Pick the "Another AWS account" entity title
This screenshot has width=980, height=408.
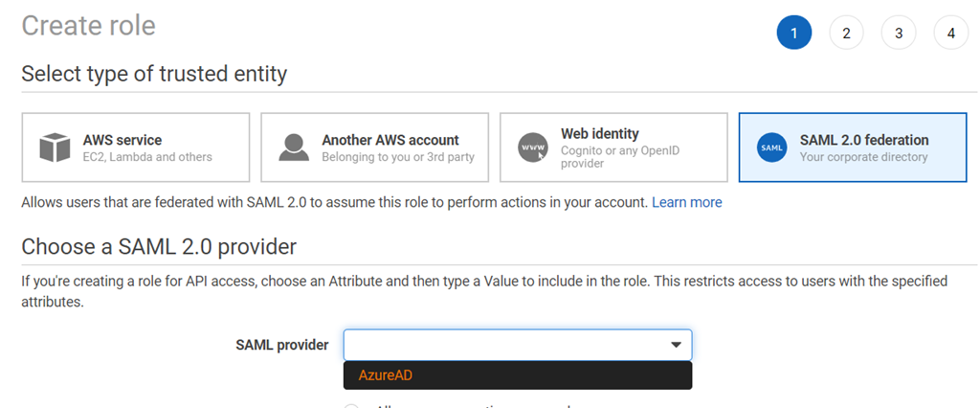pyautogui.click(x=390, y=140)
